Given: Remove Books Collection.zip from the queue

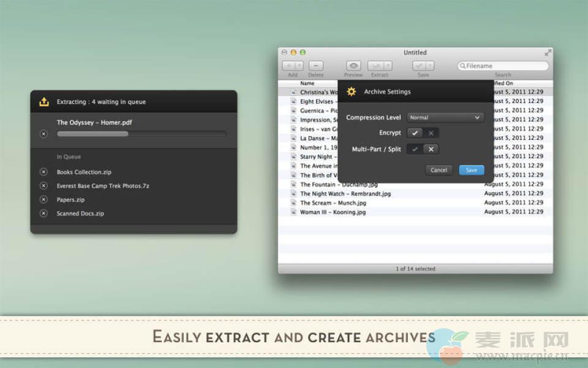Looking at the screenshot, I should pos(43,172).
